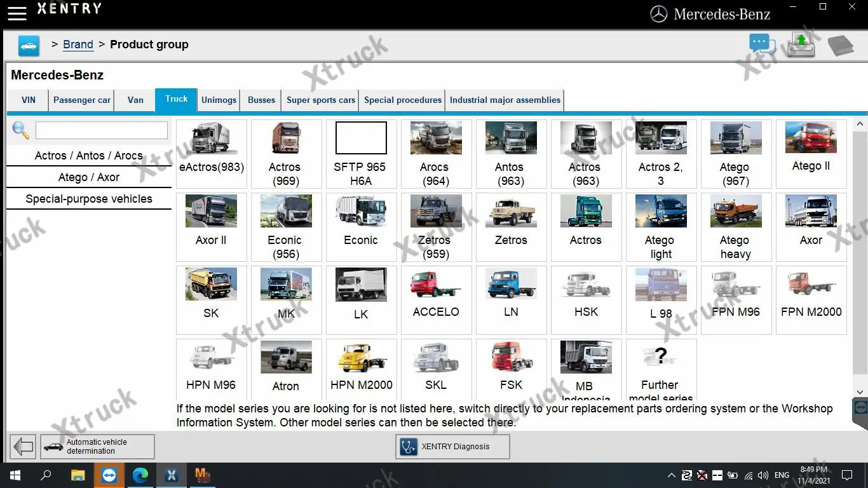This screenshot has width=868, height=488.
Task: Filter by Atego / Axor
Action: [x=89, y=177]
